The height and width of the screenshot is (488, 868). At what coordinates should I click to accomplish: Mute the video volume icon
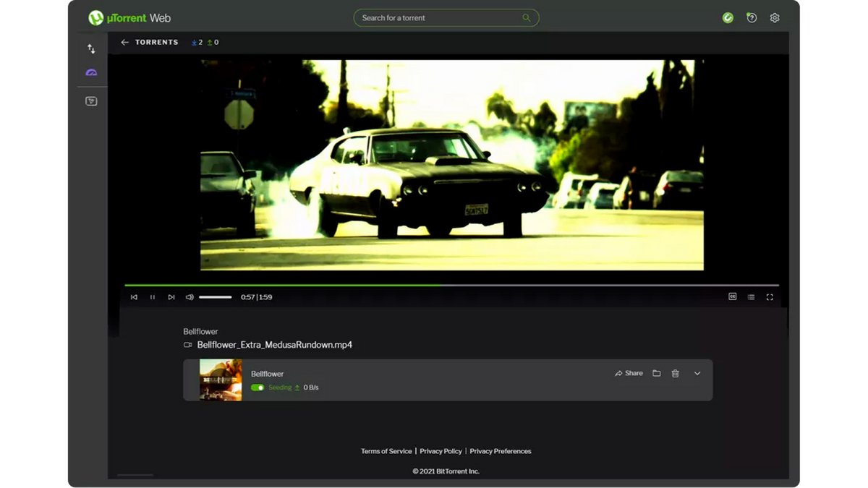(190, 296)
